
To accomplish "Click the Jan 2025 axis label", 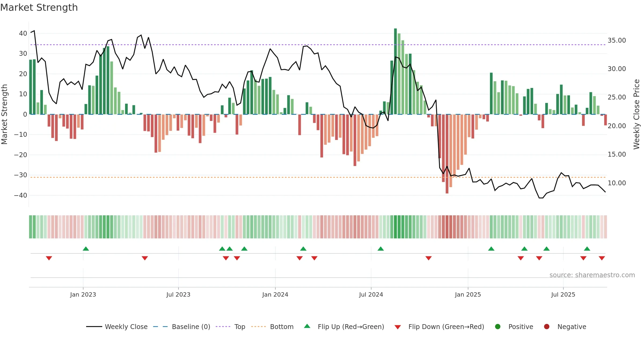I will 468,294.
